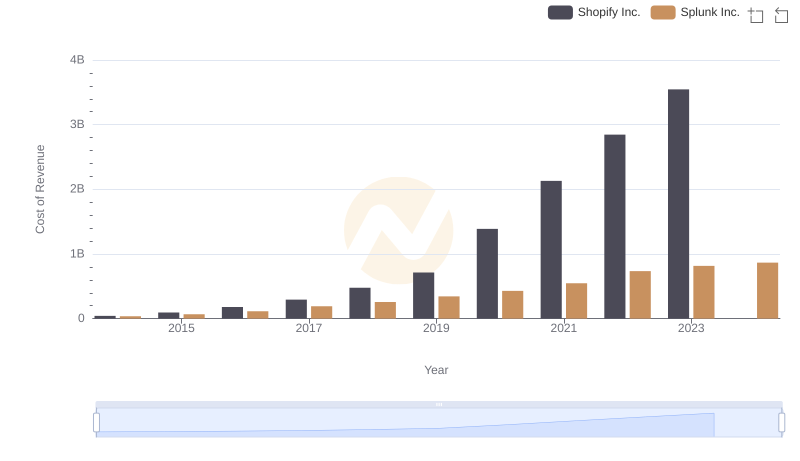Toggle Splunk Inc. legend swatch
800x461 pixels.
tap(663, 12)
